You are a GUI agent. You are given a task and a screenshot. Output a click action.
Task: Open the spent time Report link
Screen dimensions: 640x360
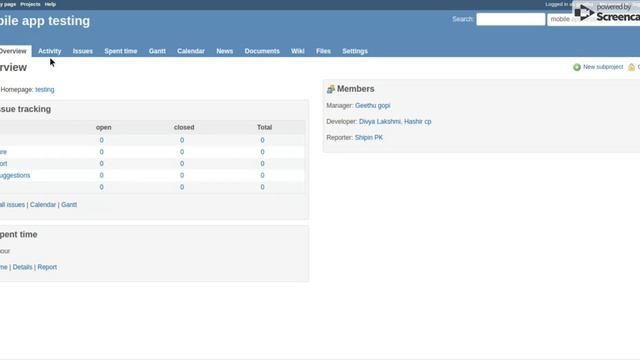click(47, 267)
